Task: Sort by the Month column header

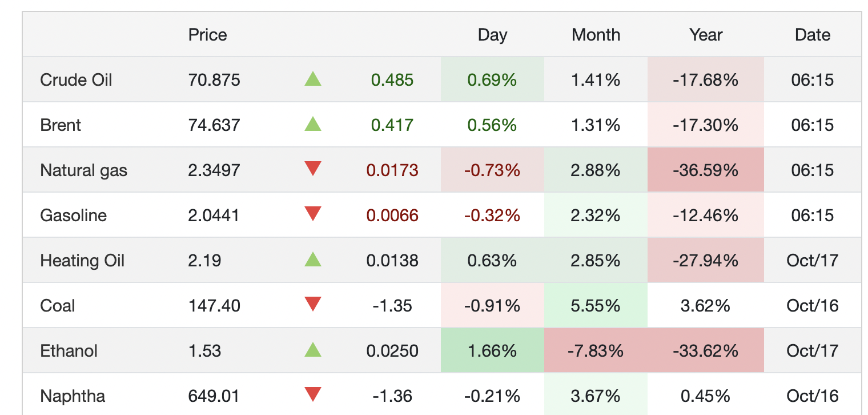Action: [x=596, y=35]
